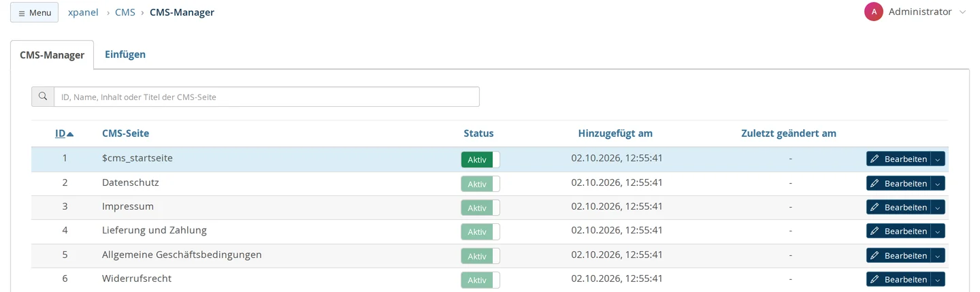Click Bearbeiten for the Impressum row
The height and width of the screenshot is (292, 980).
(x=898, y=207)
